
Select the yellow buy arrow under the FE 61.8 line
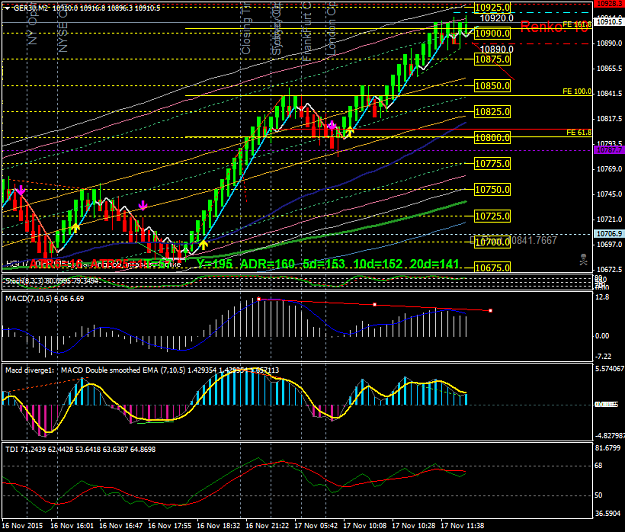[349, 131]
